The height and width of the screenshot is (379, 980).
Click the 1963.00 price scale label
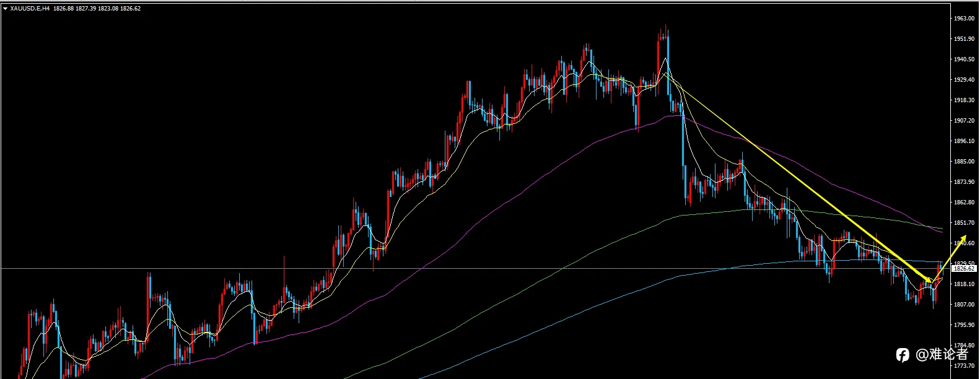click(965, 19)
